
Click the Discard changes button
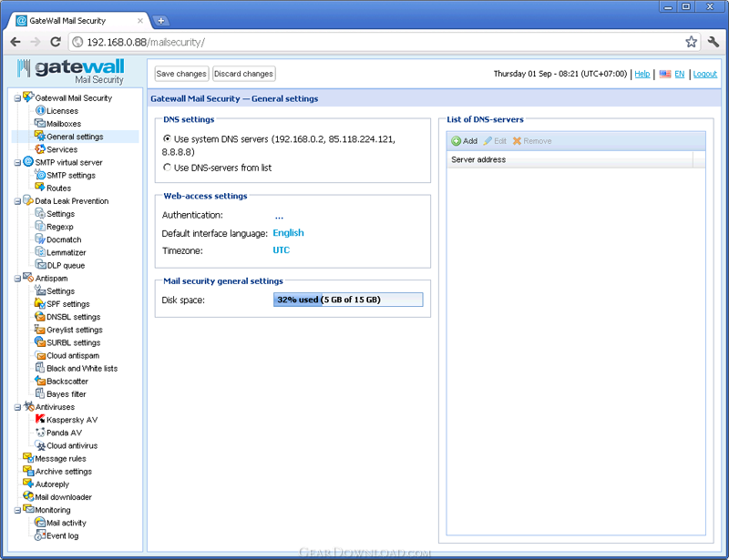(x=243, y=74)
